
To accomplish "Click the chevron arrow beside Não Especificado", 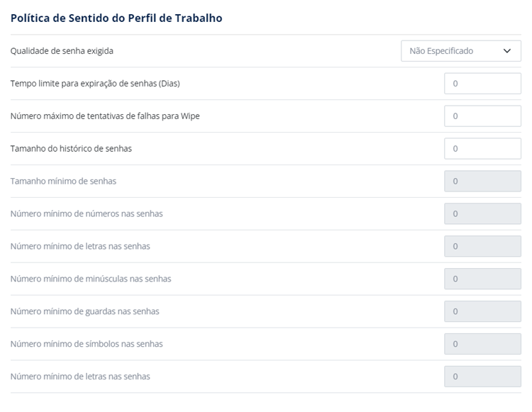I will tap(507, 51).
